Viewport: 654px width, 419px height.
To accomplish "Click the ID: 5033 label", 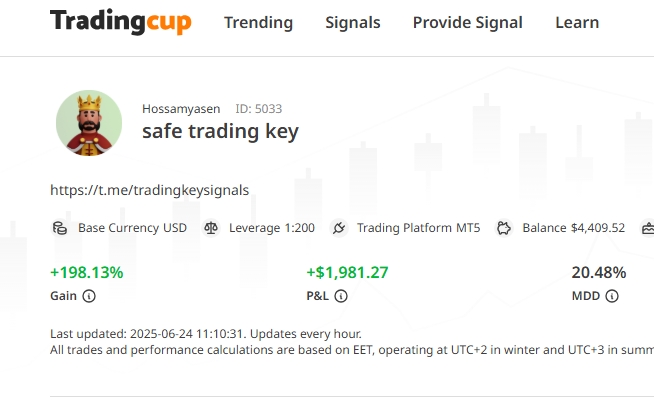I will [x=257, y=108].
